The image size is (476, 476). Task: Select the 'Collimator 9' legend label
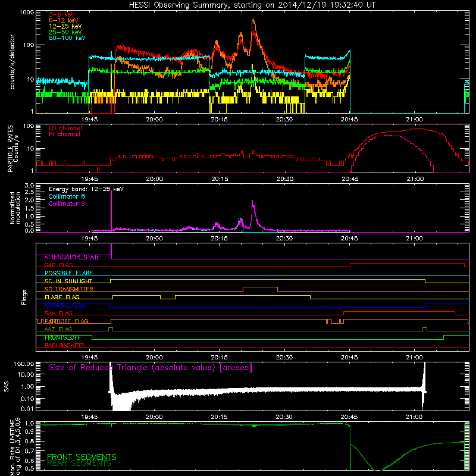click(67, 203)
